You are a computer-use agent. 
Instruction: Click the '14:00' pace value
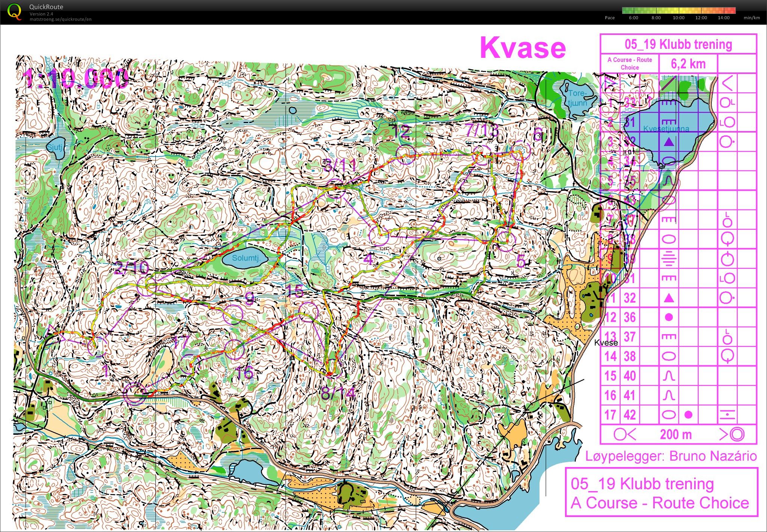click(723, 18)
